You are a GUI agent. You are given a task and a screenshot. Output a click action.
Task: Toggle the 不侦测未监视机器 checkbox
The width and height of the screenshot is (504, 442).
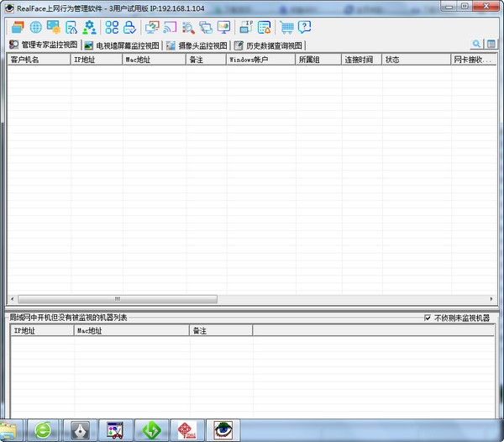tap(428, 318)
